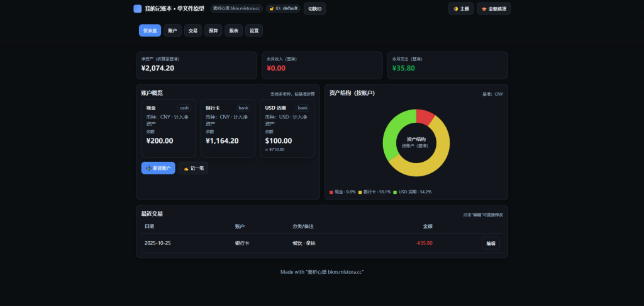Click the red 现金 legend swatch
Screen dimensions: 644x306
pyautogui.click(x=331, y=191)
